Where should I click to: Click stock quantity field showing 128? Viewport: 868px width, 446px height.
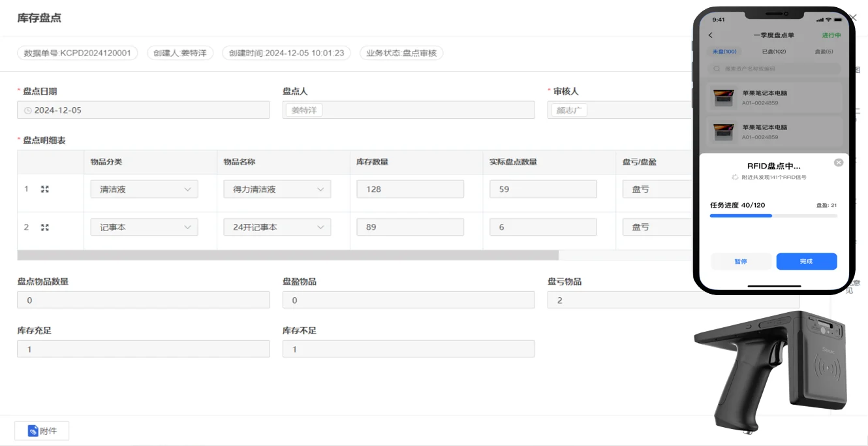pos(410,189)
